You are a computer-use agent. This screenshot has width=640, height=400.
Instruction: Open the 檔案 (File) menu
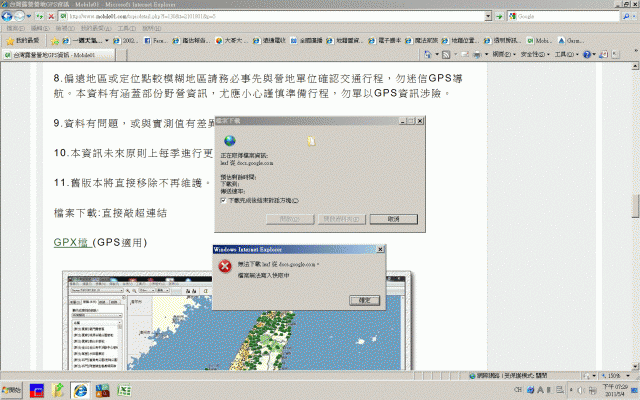[16, 29]
